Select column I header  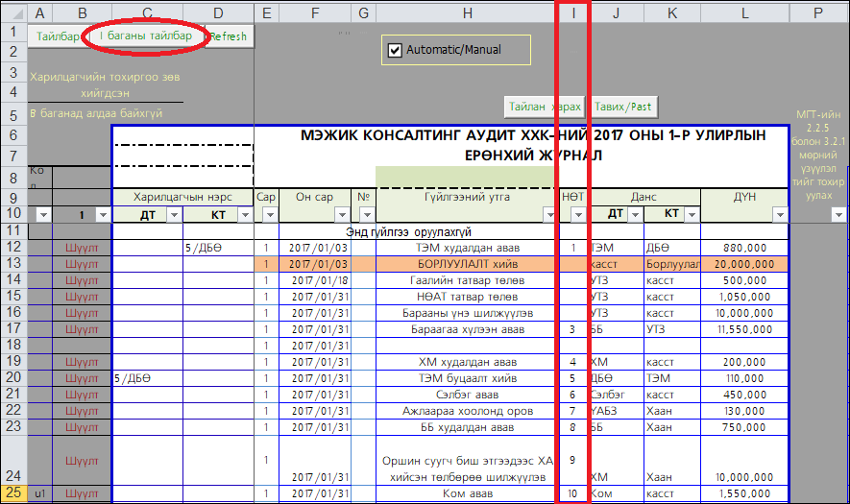tap(573, 12)
